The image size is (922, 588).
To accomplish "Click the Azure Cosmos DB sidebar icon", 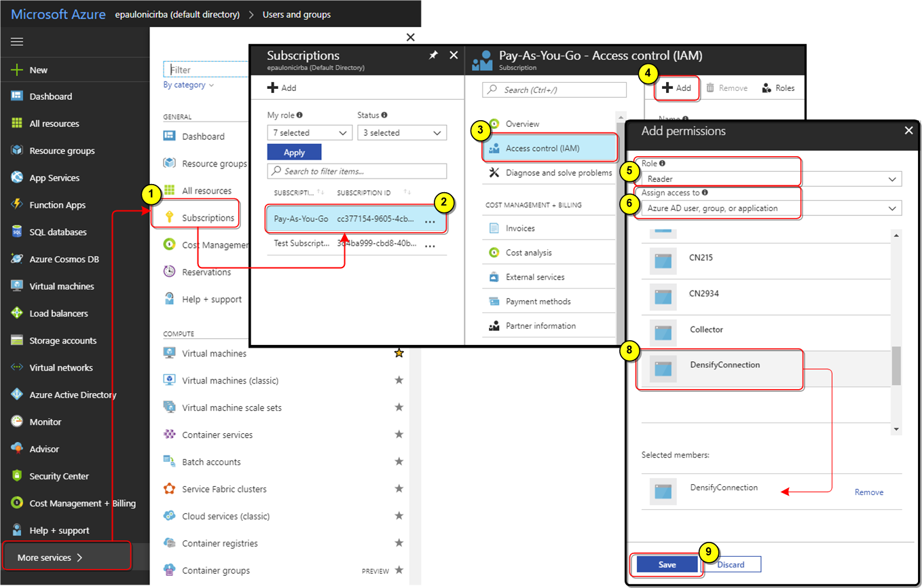I will 17,259.
